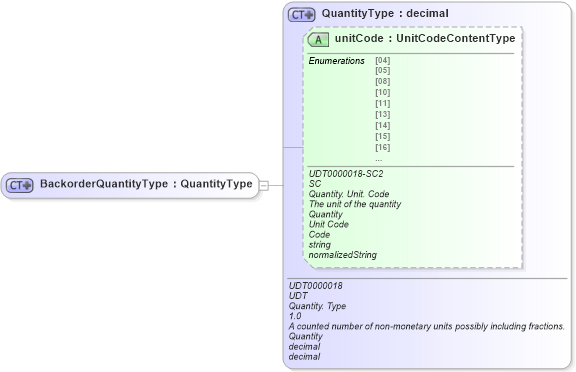The height and width of the screenshot is (372, 576).
Task: Click the 'normalizedString' annotation line
Action: click(342, 255)
